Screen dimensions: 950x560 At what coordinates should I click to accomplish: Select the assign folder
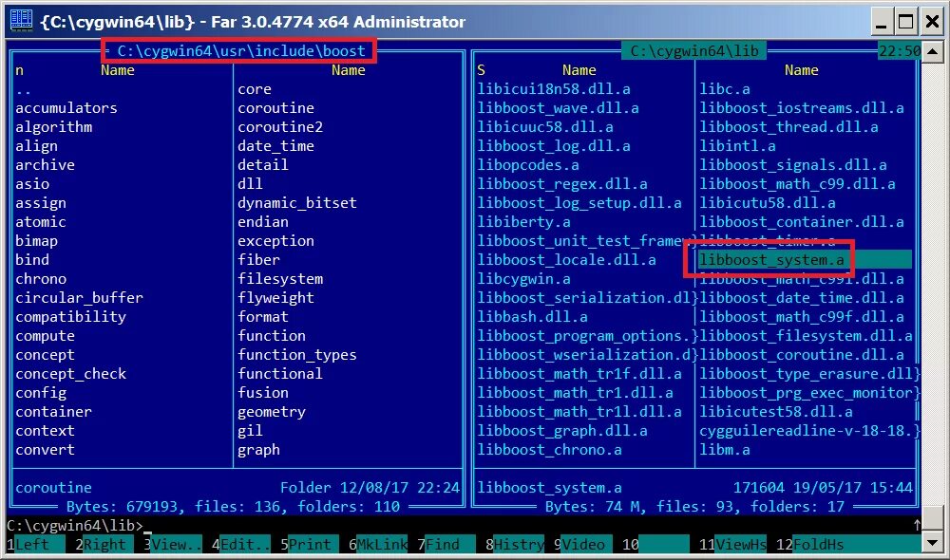[41, 203]
